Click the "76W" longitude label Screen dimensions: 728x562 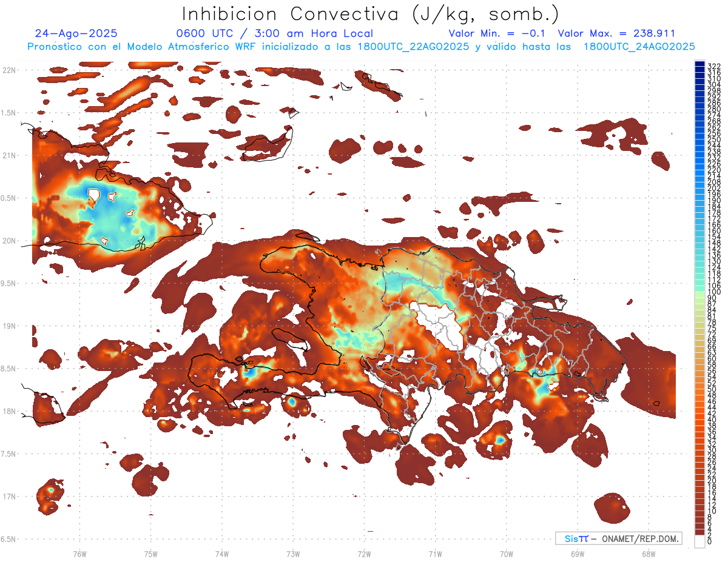[80, 554]
